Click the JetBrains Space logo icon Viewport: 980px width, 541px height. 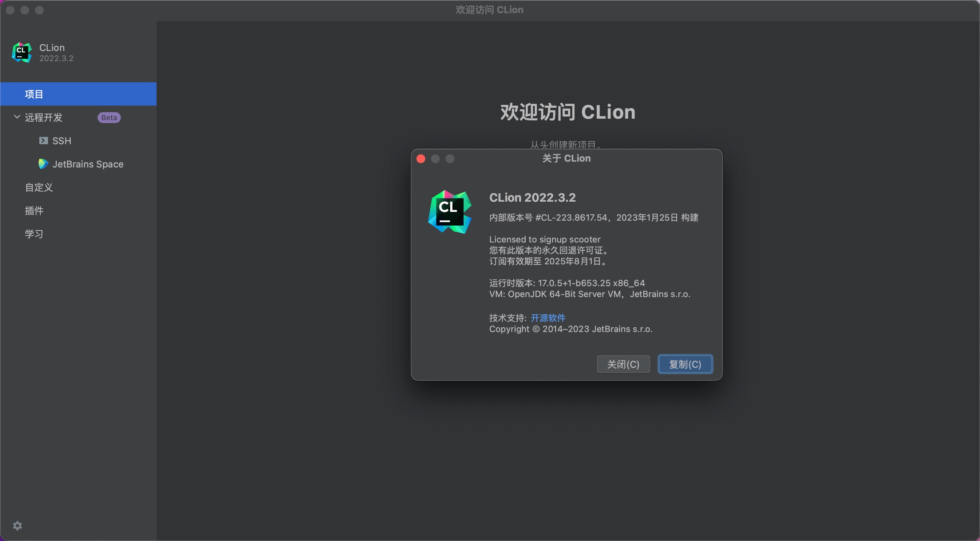(x=43, y=164)
